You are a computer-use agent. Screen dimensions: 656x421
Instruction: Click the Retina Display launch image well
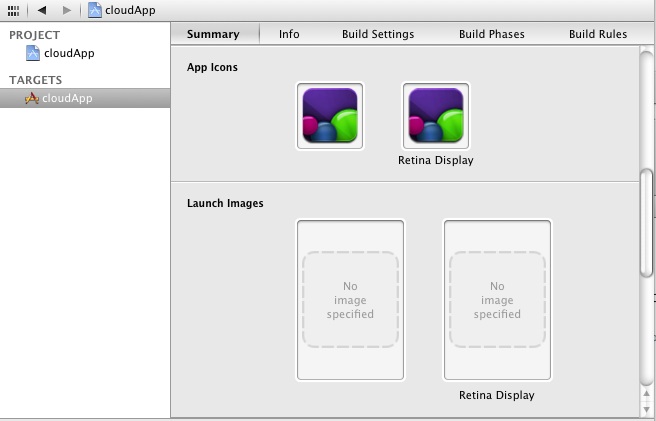pyautogui.click(x=497, y=300)
